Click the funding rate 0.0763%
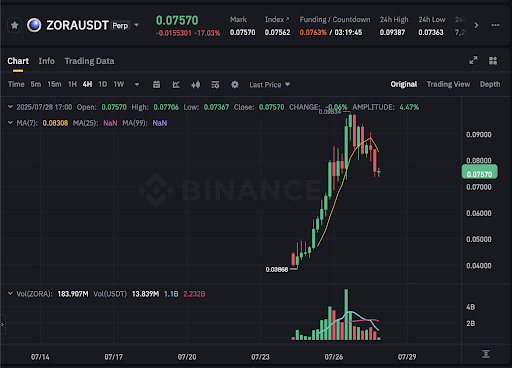The image size is (512, 368). coord(313,32)
